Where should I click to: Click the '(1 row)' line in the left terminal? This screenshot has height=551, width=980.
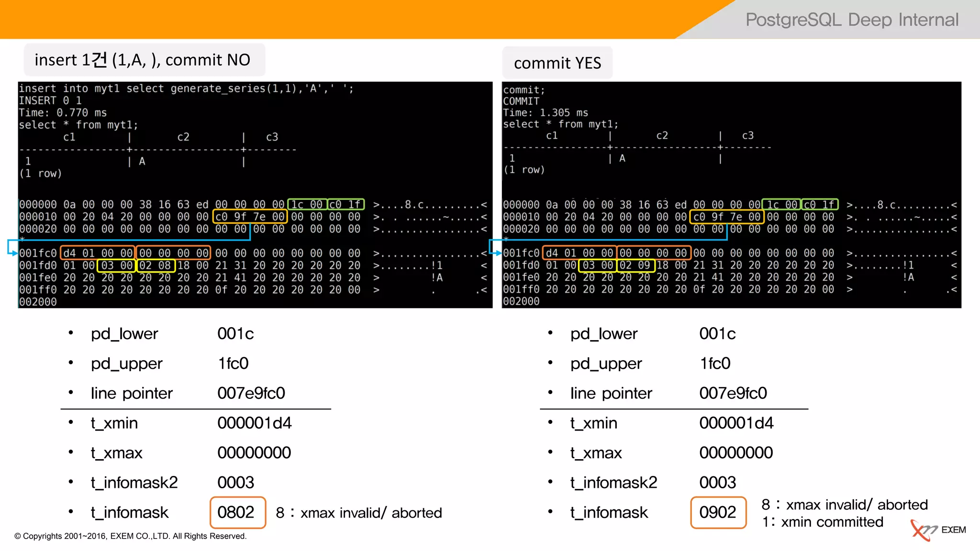click(41, 174)
